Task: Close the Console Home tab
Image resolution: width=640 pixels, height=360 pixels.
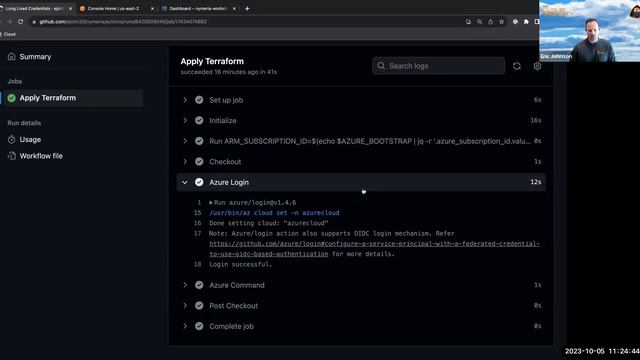Action: [x=152, y=9]
